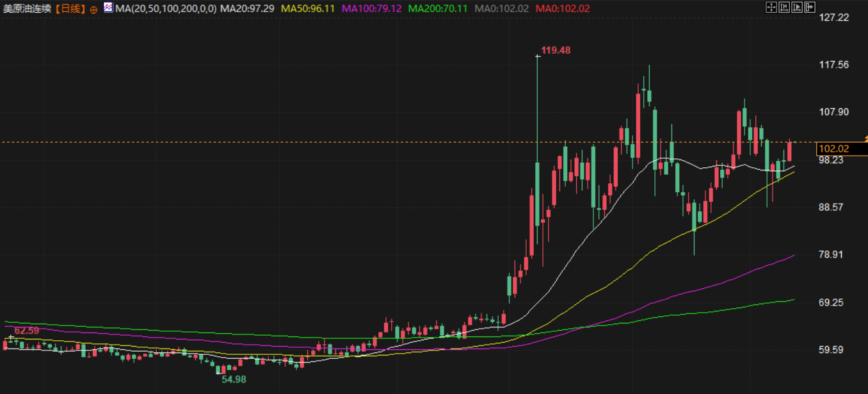The height and width of the screenshot is (394, 868).
Task: Click the axis icon with left-pointing triangle
Action: click(x=784, y=7)
